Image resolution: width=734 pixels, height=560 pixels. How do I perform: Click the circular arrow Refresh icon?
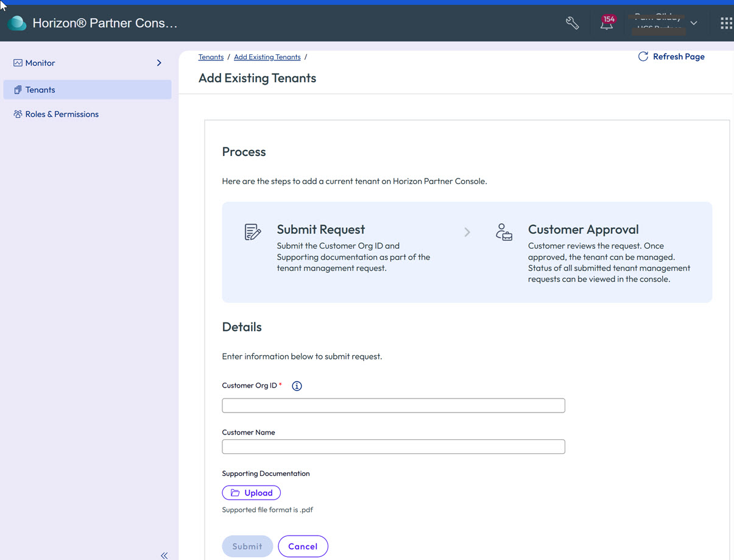[643, 57]
